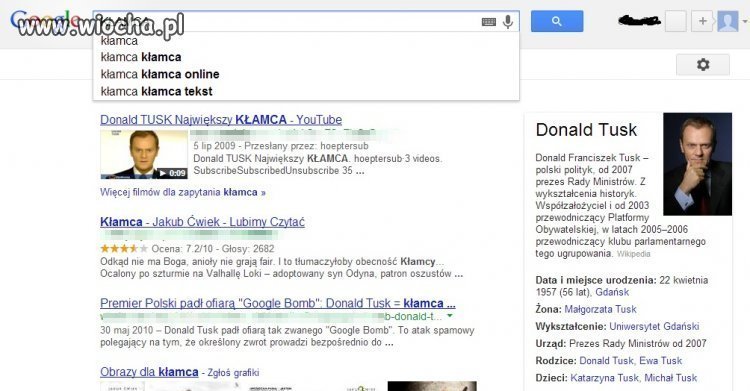Image resolution: width=750 pixels, height=391 pixels.
Task: Click the blank notifications box
Action: point(675,22)
